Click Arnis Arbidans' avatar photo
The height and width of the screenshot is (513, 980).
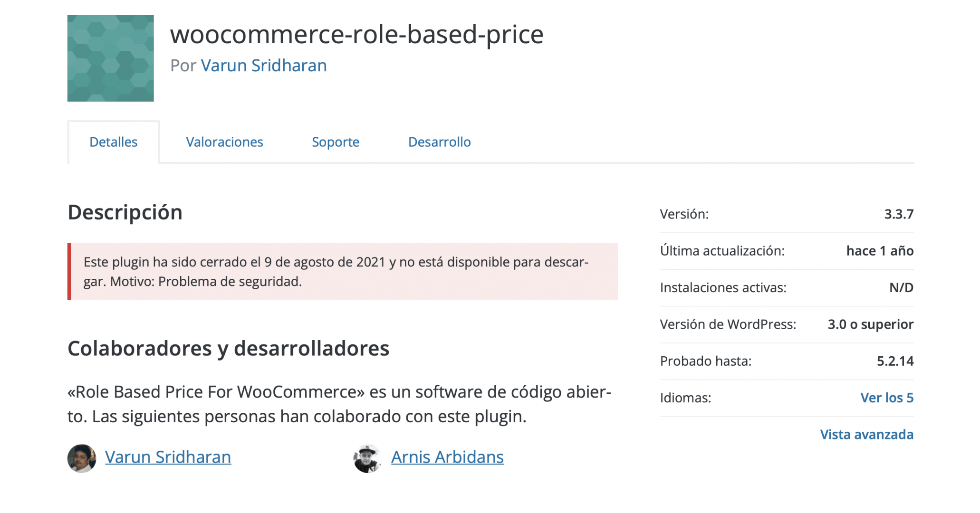click(367, 458)
